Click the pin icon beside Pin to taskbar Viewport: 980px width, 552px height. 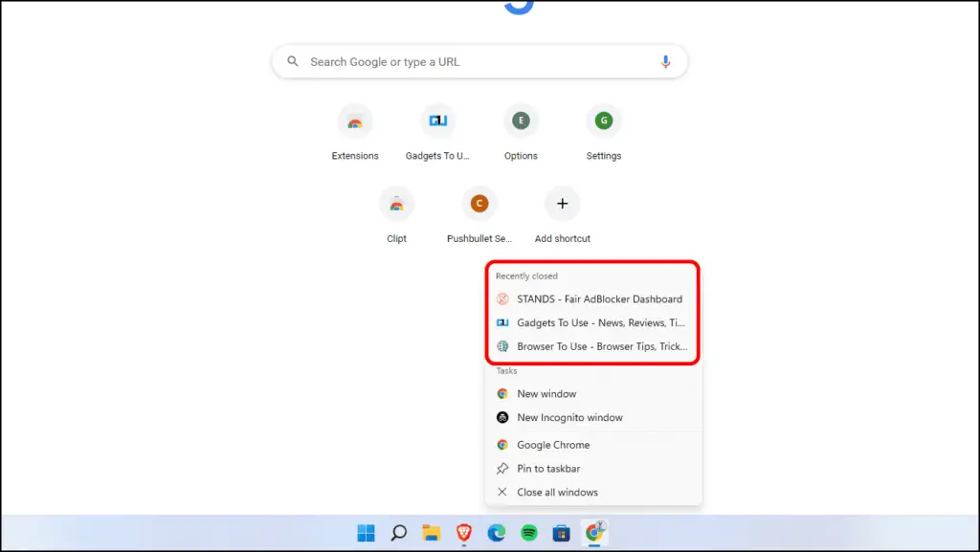tap(502, 469)
